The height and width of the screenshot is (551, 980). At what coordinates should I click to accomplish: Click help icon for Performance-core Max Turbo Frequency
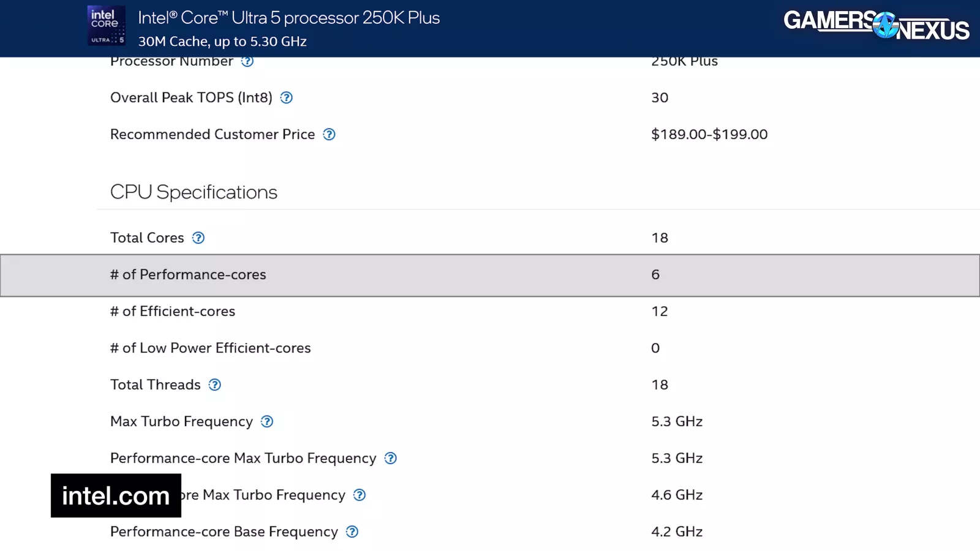tap(390, 459)
